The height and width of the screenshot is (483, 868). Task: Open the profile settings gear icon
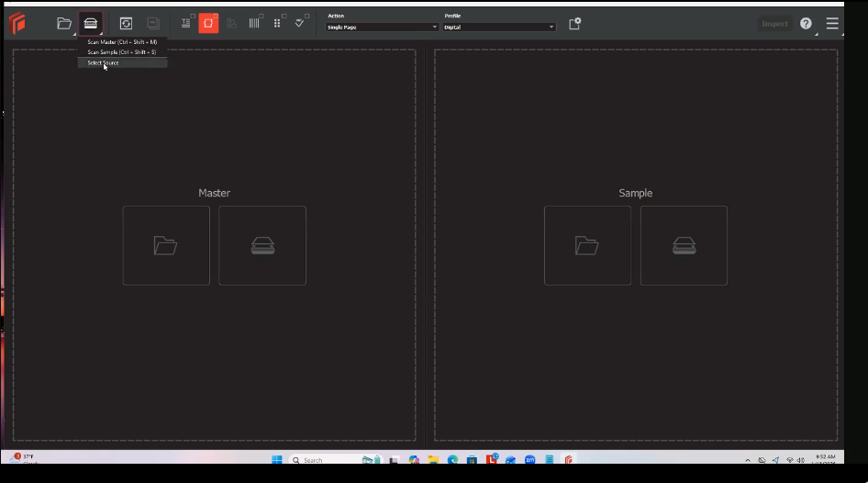(574, 24)
